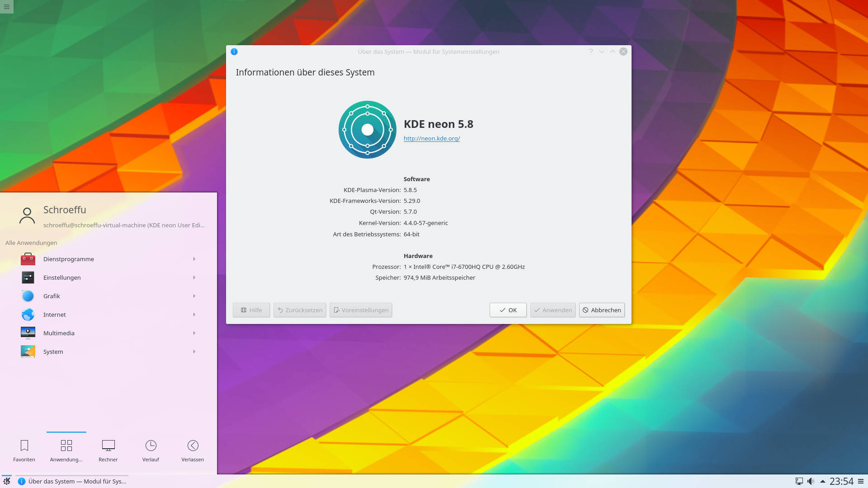Screen dimensions: 868x488
Task: Click the 23:54 clock in the panel
Action: click(841, 481)
